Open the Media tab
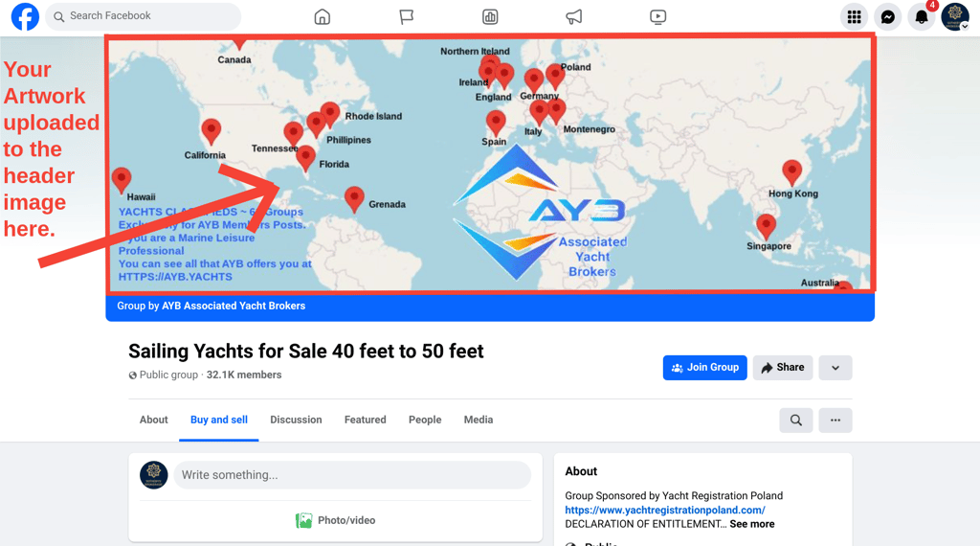980x546 pixels. (x=479, y=420)
